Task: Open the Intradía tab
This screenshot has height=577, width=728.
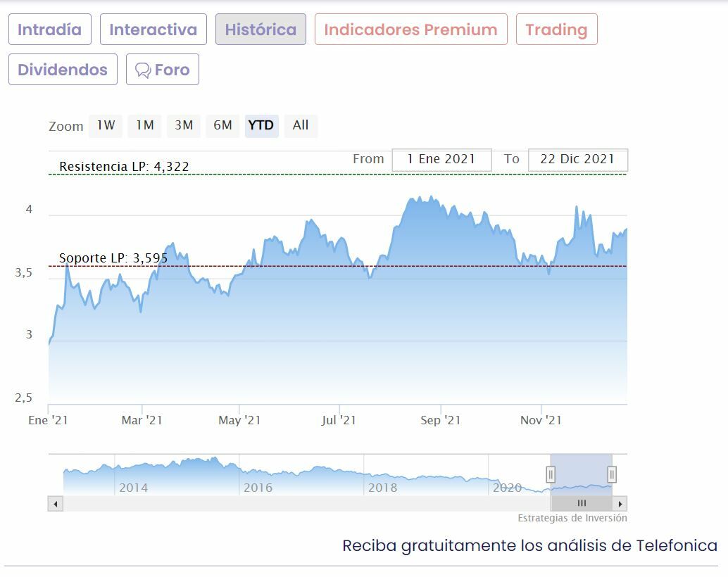Action: pyautogui.click(x=50, y=30)
